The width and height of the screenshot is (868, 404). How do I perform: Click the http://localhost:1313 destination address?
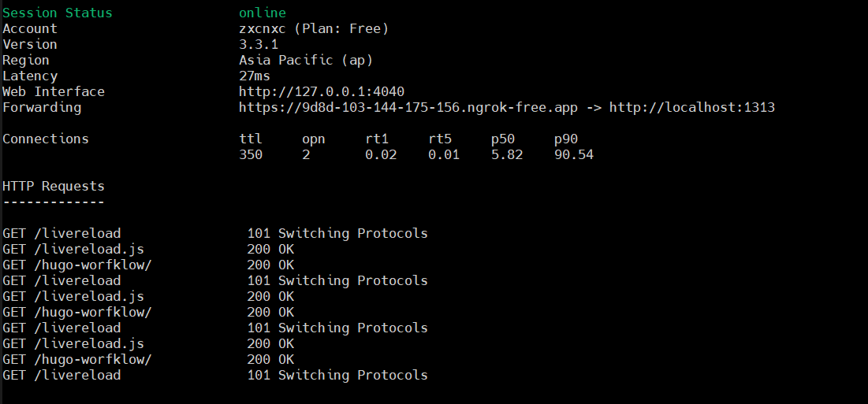(x=691, y=107)
